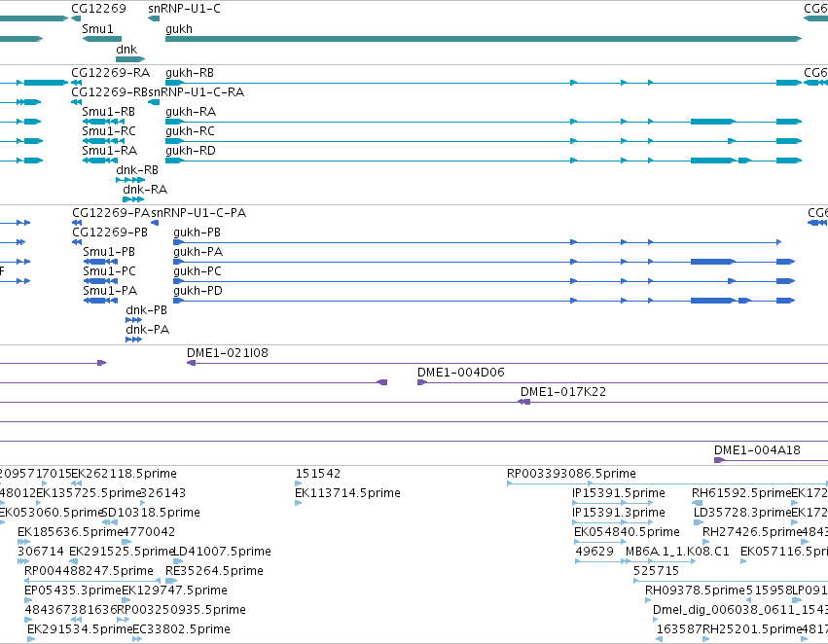Select EST MB6A.1_1.K08.C1

(660, 561)
